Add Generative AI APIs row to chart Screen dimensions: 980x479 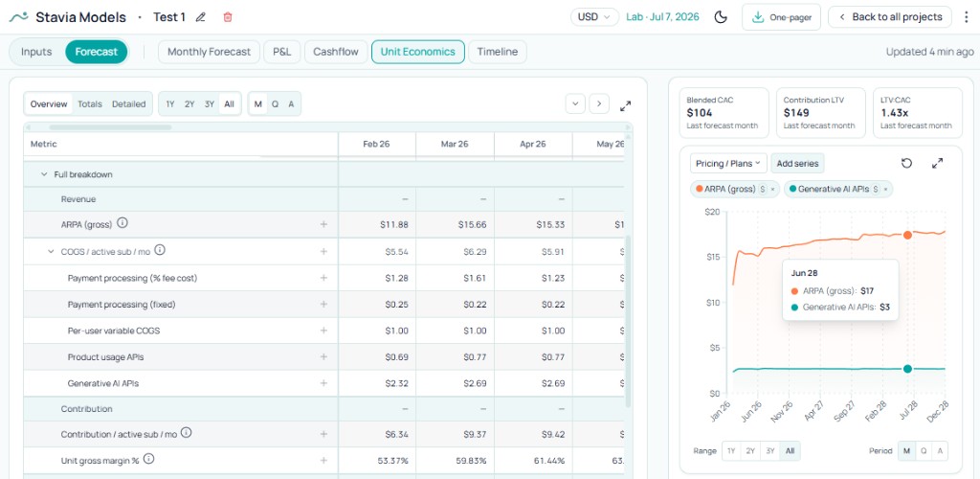coord(323,382)
